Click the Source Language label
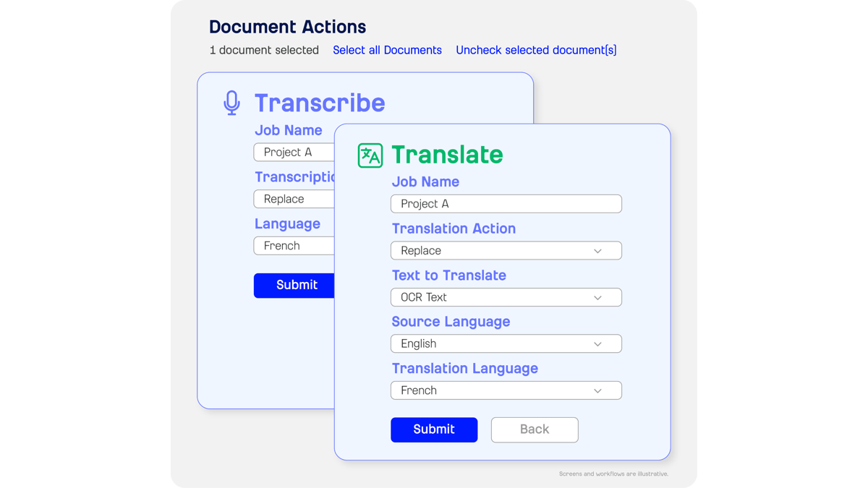 (451, 322)
